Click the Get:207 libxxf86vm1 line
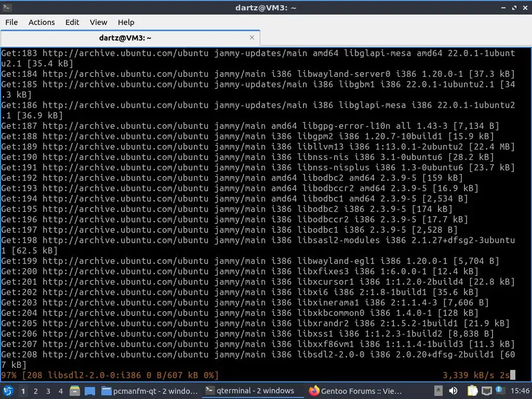The width and height of the screenshot is (532, 399). point(258,344)
